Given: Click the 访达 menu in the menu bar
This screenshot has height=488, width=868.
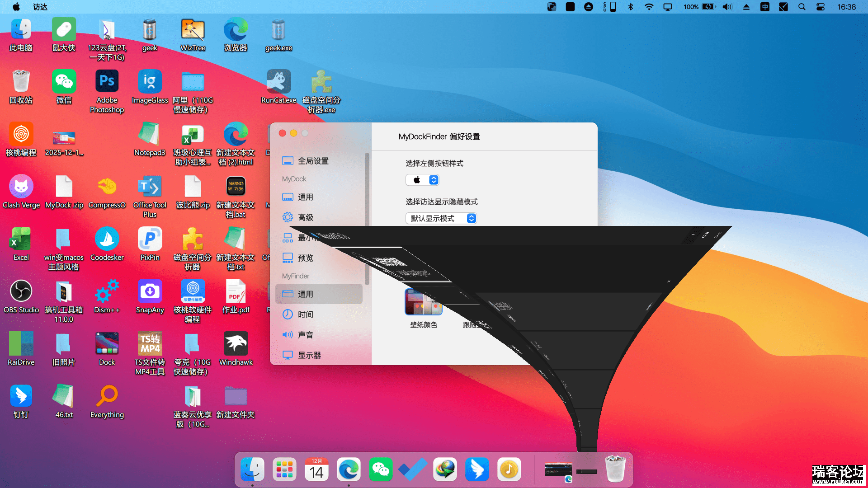Looking at the screenshot, I should click(40, 7).
